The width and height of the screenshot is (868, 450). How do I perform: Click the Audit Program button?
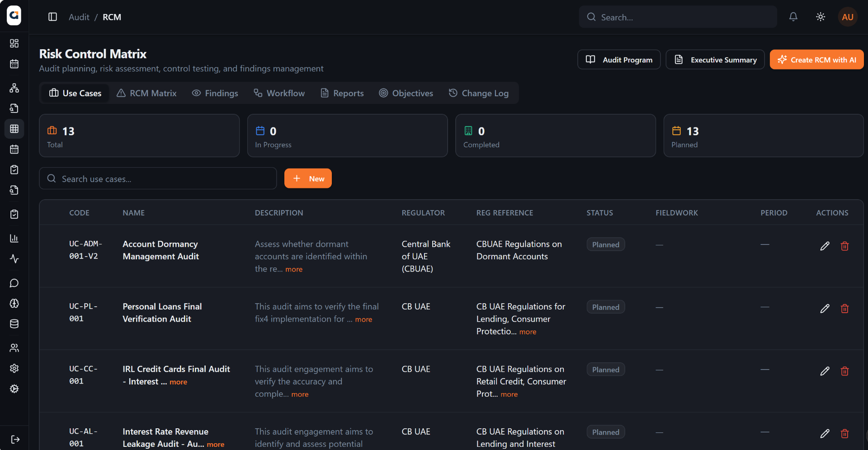[x=619, y=60]
